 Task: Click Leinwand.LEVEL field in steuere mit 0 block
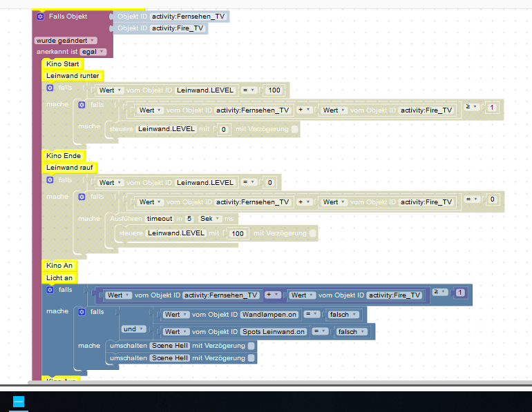click(x=167, y=129)
